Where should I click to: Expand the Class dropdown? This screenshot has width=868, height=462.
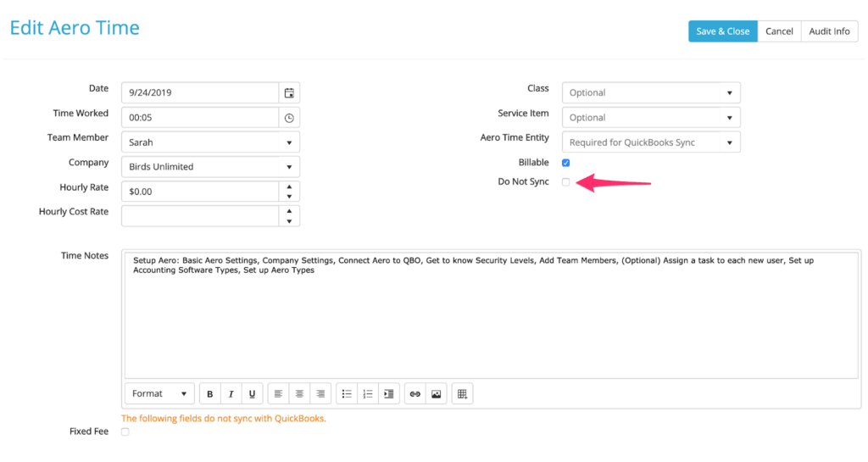(x=651, y=93)
